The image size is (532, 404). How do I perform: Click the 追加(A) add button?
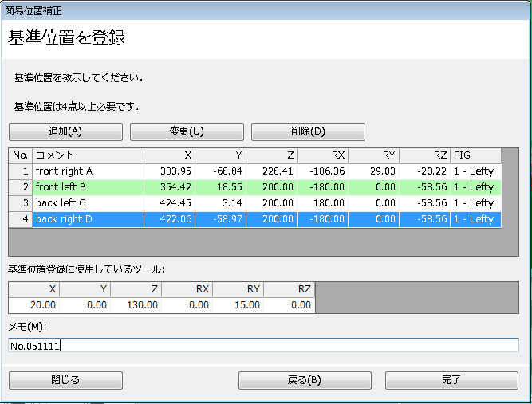[65, 131]
